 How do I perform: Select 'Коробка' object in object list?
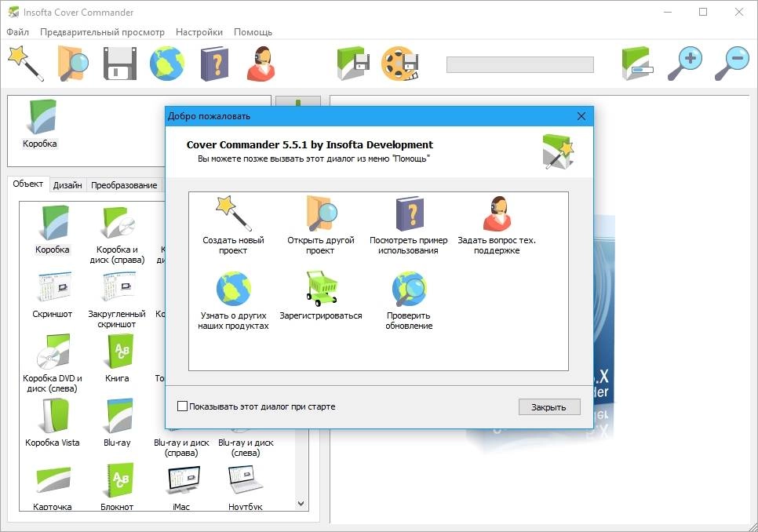[53, 230]
